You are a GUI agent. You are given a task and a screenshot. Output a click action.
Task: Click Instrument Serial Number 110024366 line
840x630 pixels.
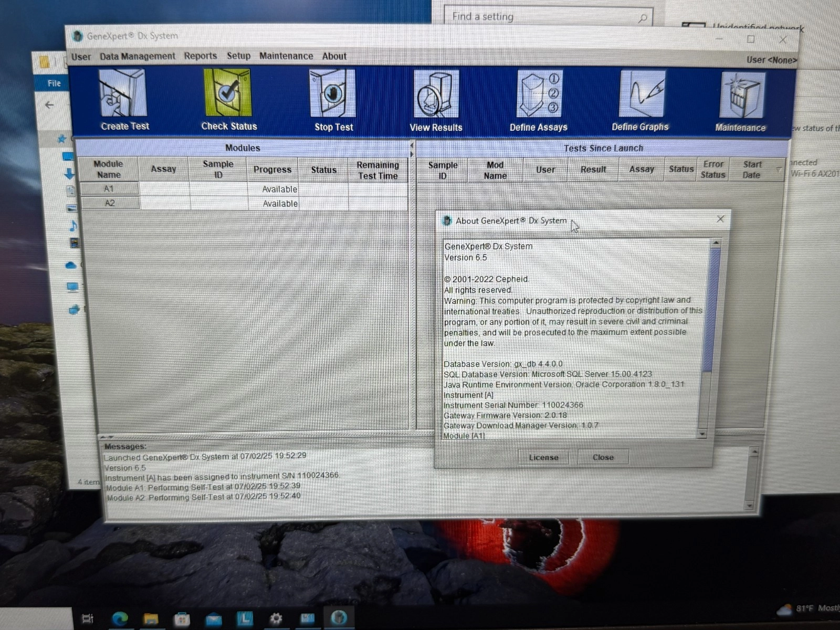[x=513, y=405]
